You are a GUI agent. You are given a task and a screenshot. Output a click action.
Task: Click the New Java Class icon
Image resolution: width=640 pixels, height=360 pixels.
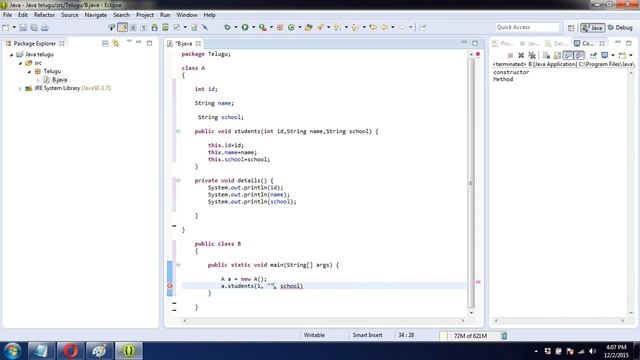click(x=291, y=27)
